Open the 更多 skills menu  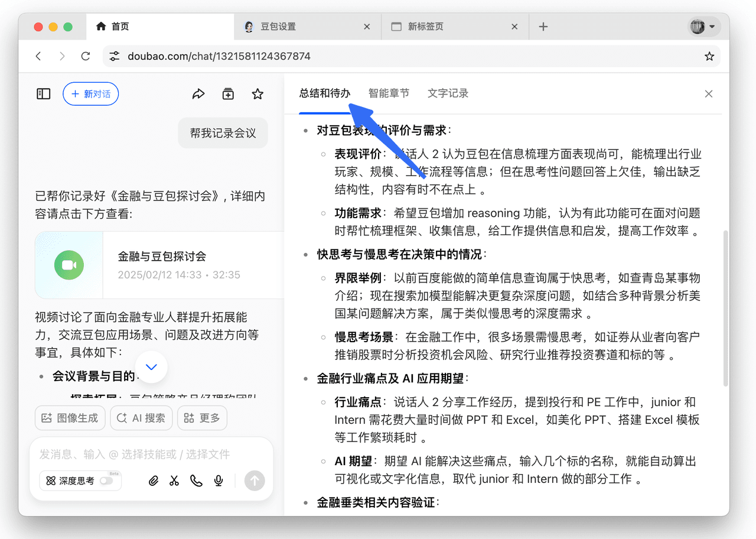pyautogui.click(x=202, y=418)
